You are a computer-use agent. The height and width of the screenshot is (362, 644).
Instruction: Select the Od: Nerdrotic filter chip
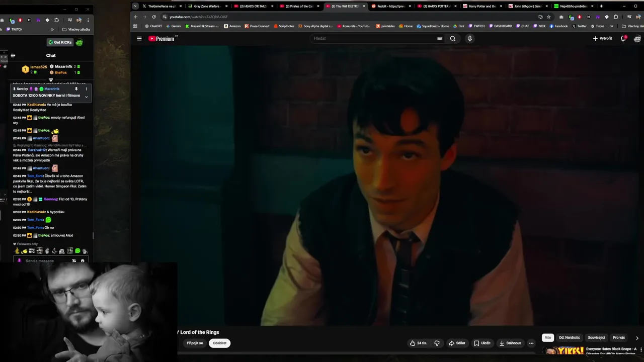click(x=569, y=338)
